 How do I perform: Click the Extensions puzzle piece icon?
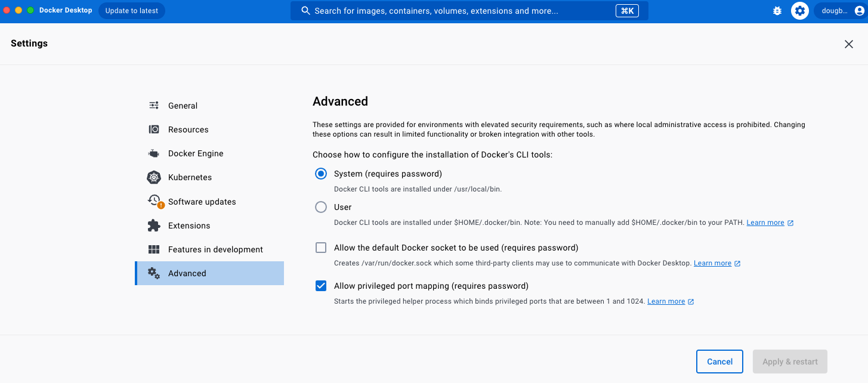(154, 226)
